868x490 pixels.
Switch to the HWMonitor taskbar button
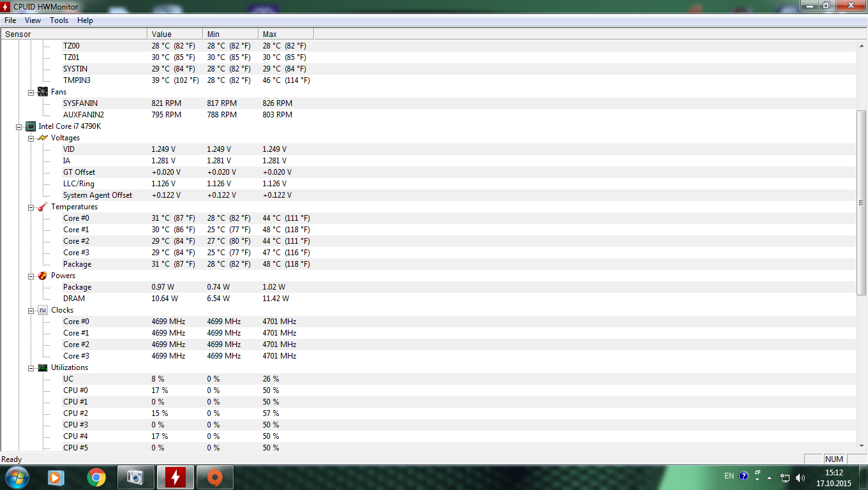click(176, 477)
